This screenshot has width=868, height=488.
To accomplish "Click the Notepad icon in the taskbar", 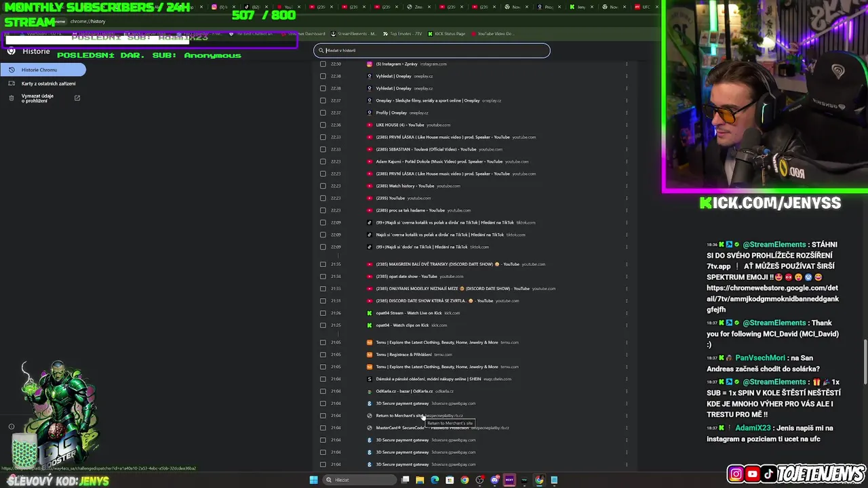I will tap(554, 480).
